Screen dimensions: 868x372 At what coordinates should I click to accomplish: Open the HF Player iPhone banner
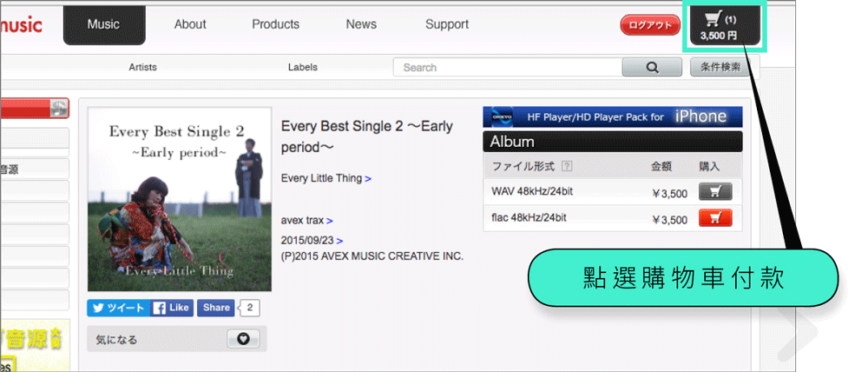(x=612, y=117)
